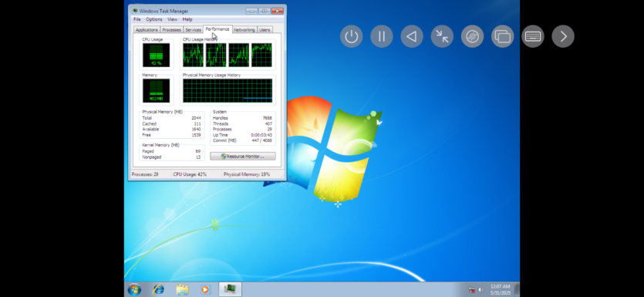Show the on-screen keyboard icon
Viewport: 644px width, 297px height.
(533, 36)
